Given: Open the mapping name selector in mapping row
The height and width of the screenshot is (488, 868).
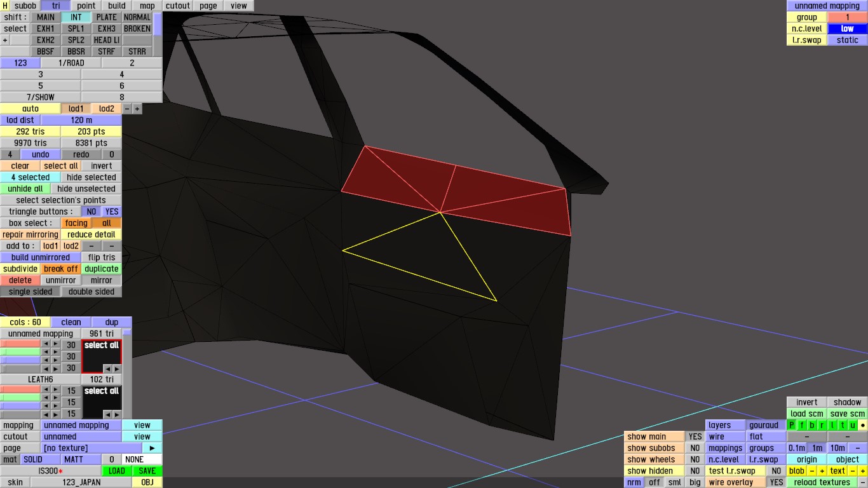Looking at the screenshot, I should coord(81,425).
